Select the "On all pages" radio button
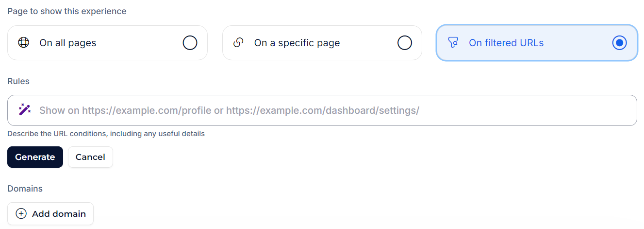644x229 pixels. [x=190, y=43]
